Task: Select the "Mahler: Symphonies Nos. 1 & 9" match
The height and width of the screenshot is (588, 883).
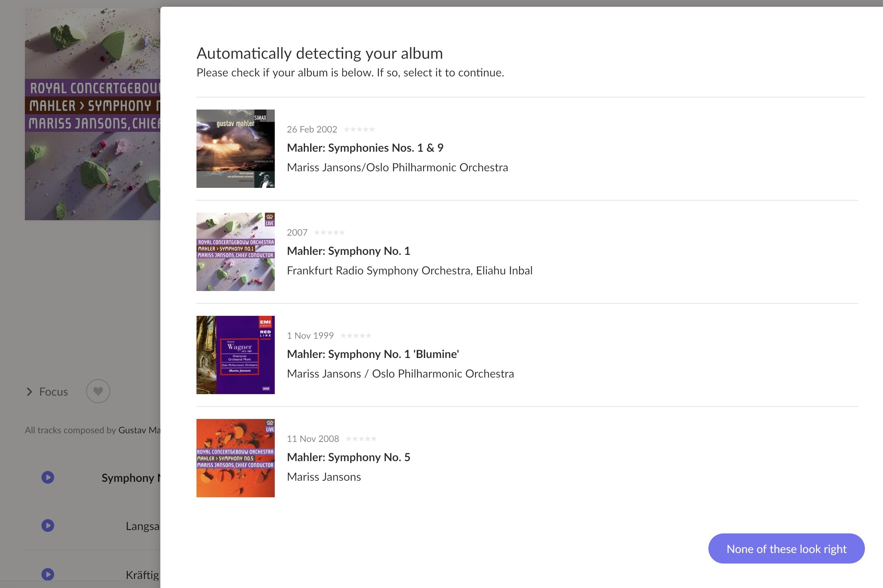Action: (365, 148)
